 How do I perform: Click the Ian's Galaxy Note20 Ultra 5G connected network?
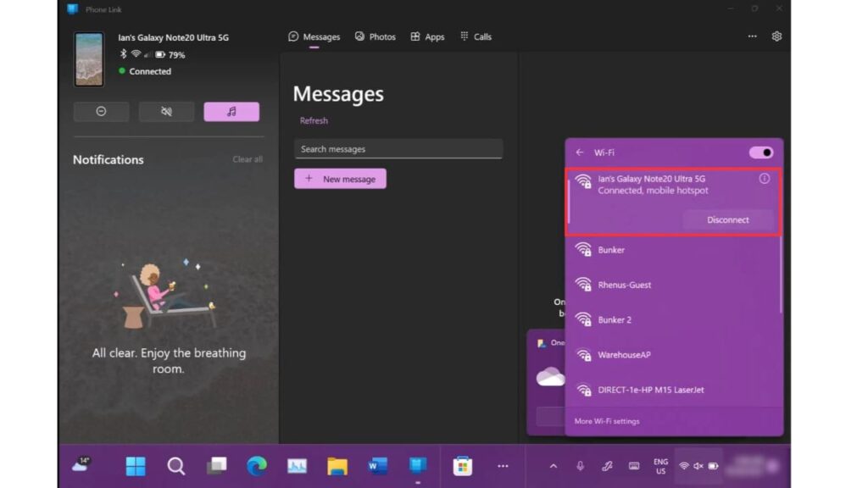click(672, 202)
